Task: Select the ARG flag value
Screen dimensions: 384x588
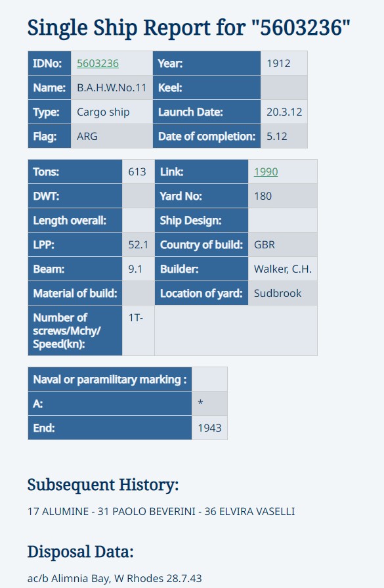Action: click(x=87, y=136)
